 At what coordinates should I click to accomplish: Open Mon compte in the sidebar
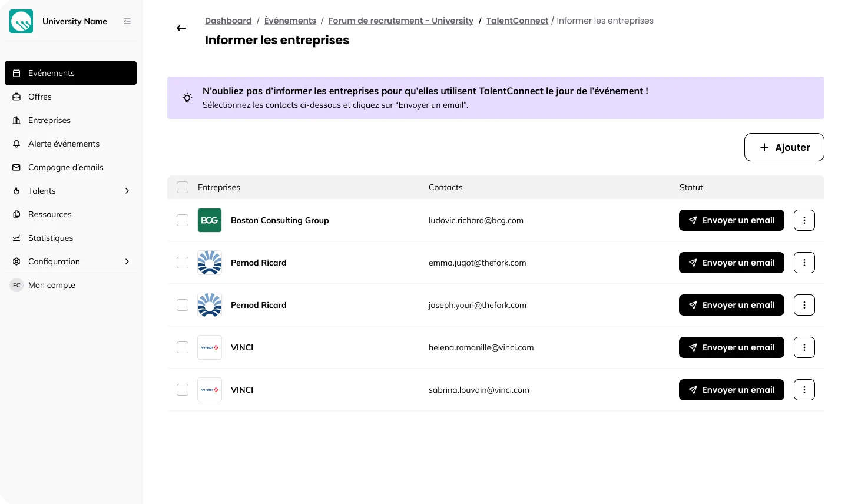pyautogui.click(x=71, y=285)
